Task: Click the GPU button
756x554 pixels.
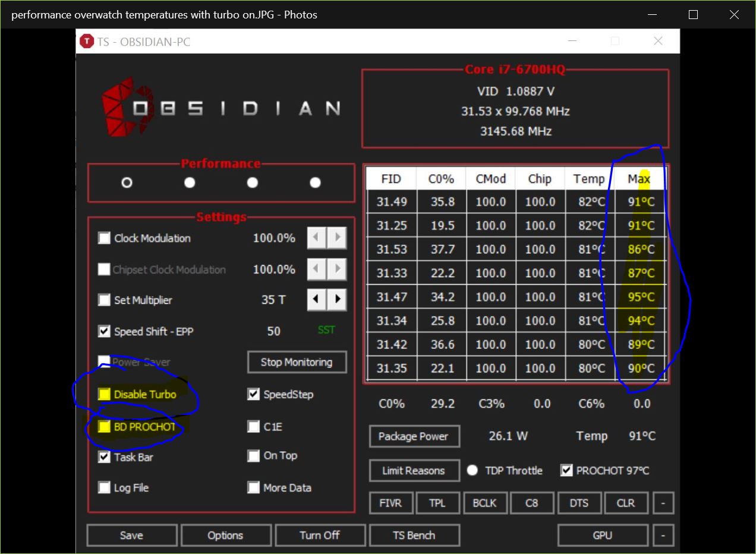Action: click(x=603, y=535)
